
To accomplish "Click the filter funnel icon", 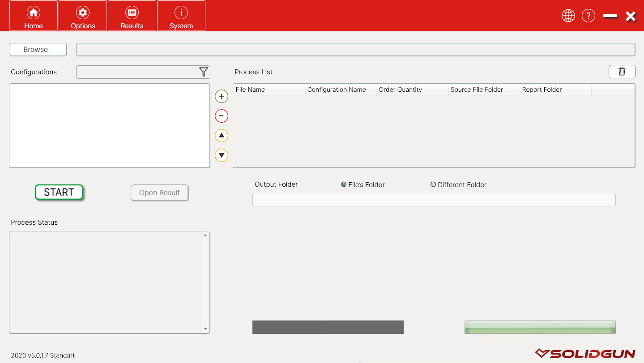I will [204, 72].
